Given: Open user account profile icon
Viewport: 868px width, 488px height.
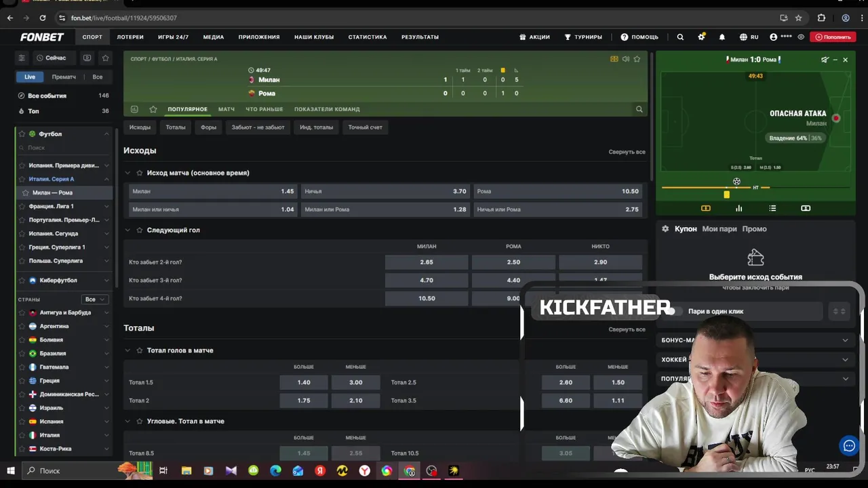Looking at the screenshot, I should coord(774,37).
